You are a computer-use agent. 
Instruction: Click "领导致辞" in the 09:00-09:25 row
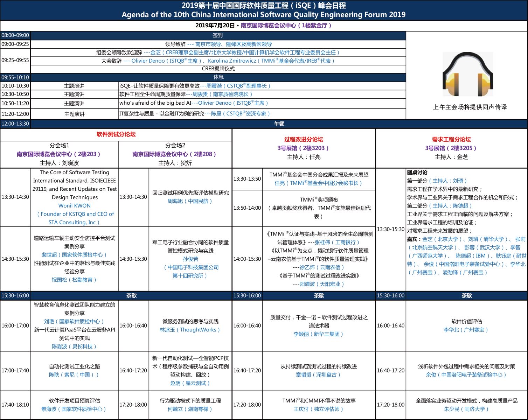(x=175, y=44)
